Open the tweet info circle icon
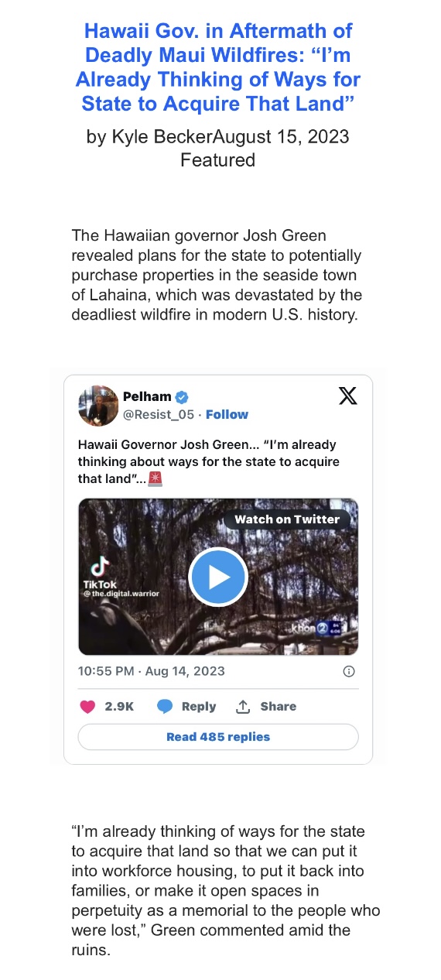The image size is (441, 980). coord(349,671)
